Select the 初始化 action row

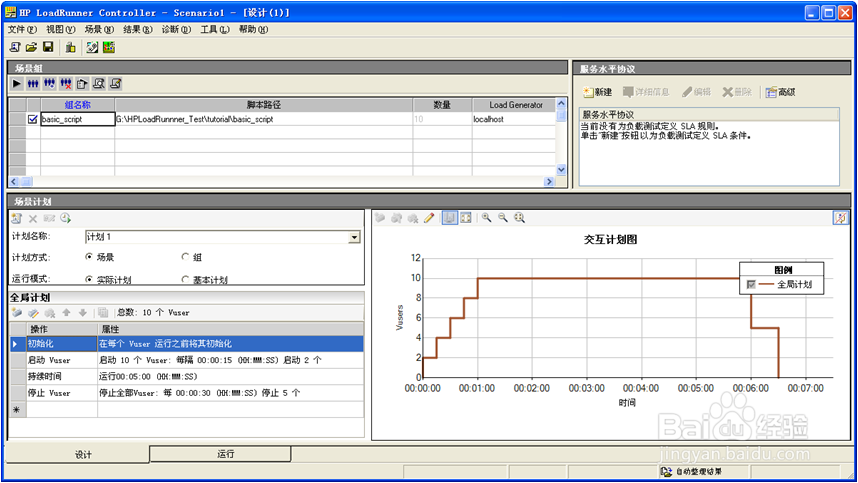click(x=187, y=344)
